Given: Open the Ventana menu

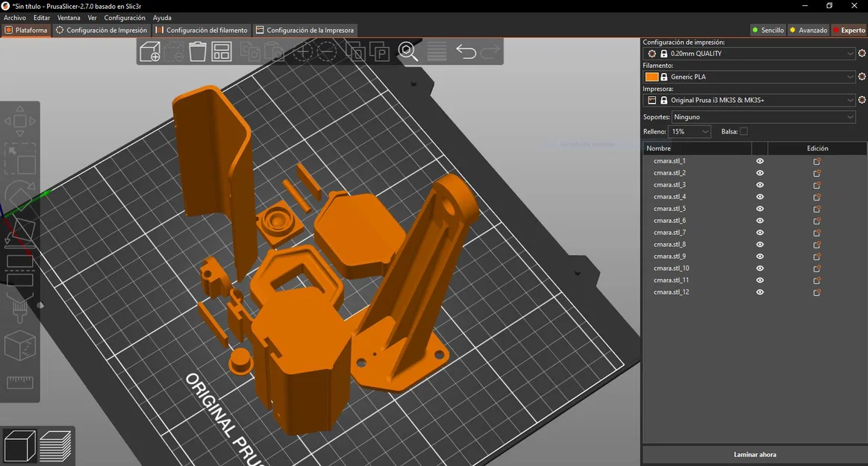Looking at the screenshot, I should tap(69, 18).
